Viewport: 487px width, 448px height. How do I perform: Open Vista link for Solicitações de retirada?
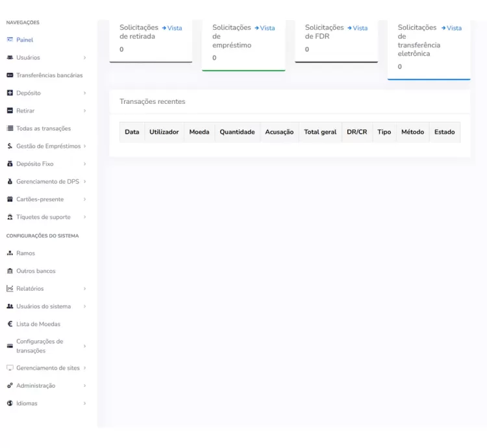point(172,28)
